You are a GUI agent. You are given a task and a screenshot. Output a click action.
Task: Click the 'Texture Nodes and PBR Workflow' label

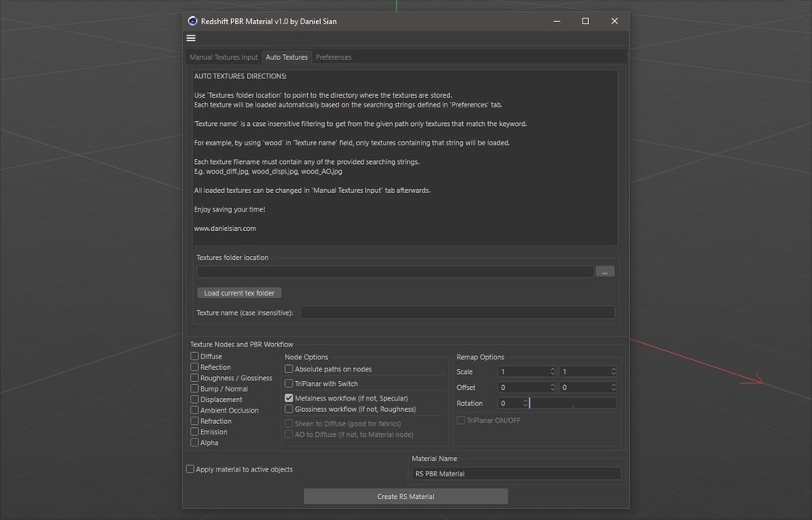tap(242, 344)
